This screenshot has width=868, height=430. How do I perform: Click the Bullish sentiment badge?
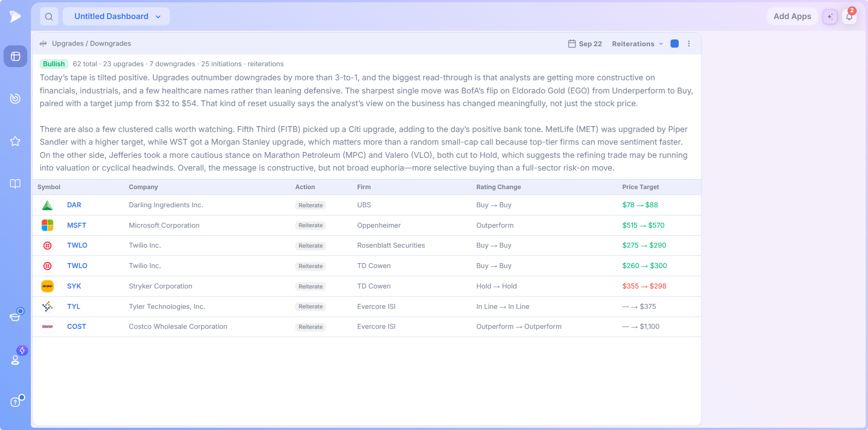pos(54,64)
